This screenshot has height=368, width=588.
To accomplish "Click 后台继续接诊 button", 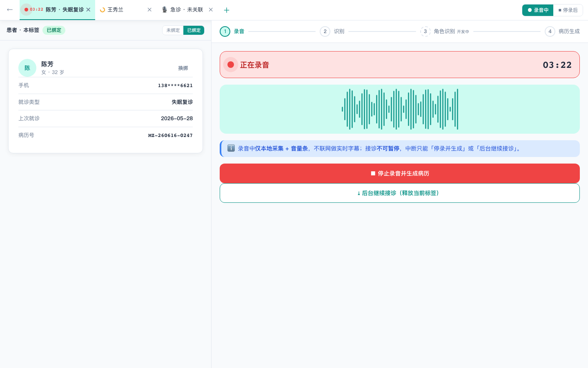I will point(400,193).
